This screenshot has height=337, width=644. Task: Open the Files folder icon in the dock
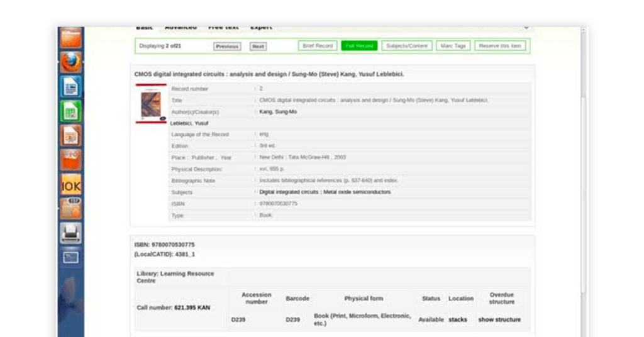pyautogui.click(x=71, y=38)
